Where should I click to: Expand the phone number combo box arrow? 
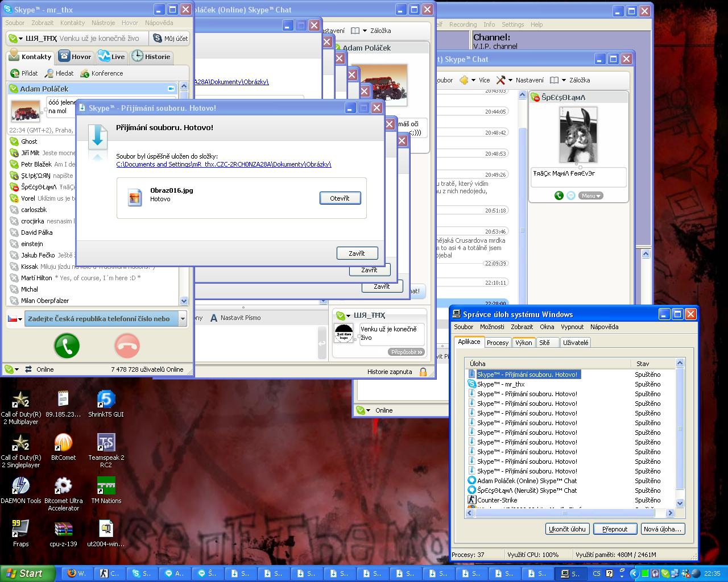[x=183, y=319]
